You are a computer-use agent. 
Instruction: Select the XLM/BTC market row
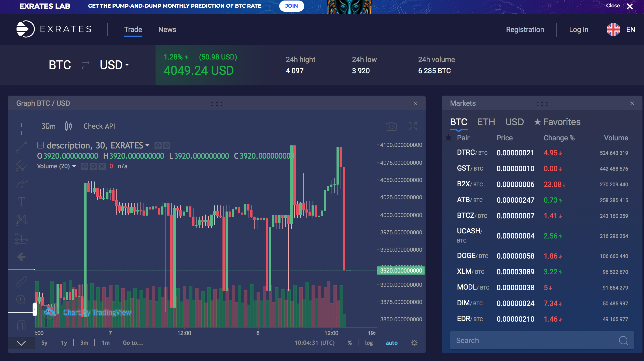542,272
